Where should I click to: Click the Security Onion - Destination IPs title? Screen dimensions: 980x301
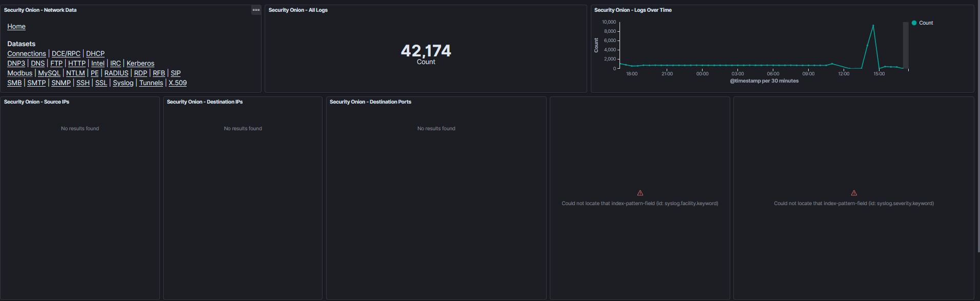[205, 102]
